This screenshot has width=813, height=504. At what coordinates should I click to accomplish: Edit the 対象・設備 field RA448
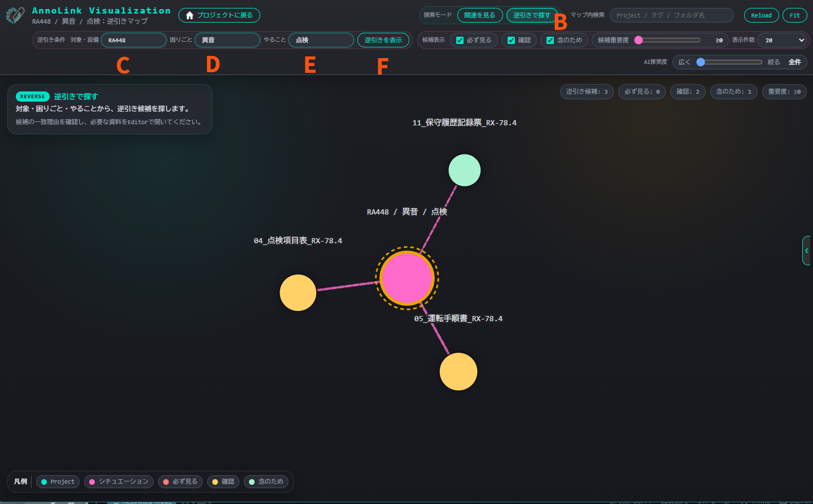[134, 40]
